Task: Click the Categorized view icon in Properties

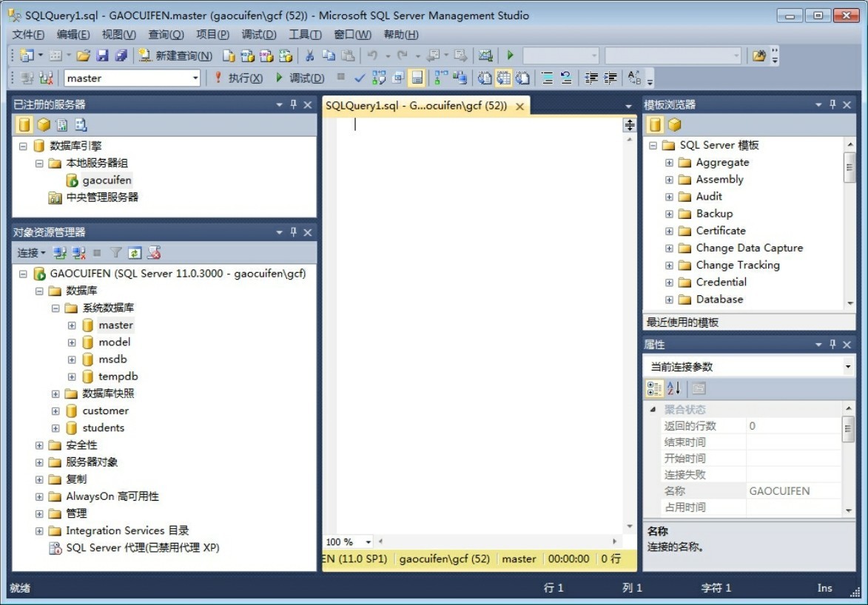Action: click(x=654, y=388)
